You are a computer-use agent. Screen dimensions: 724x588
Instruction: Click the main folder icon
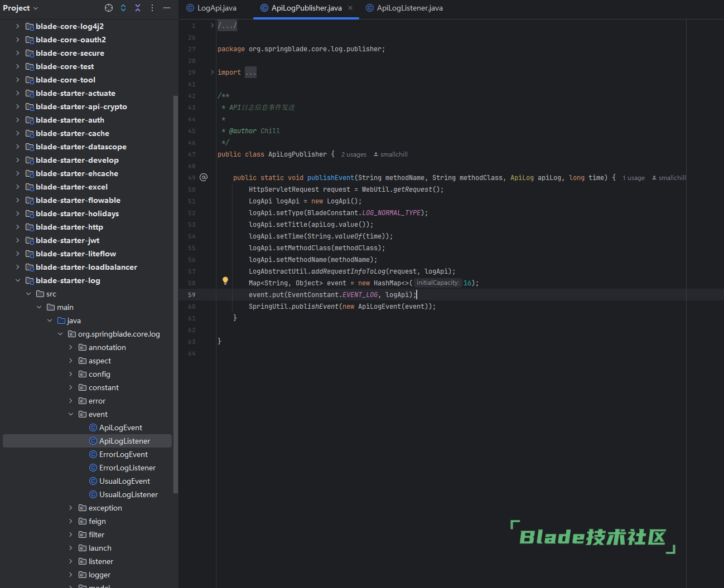51,307
